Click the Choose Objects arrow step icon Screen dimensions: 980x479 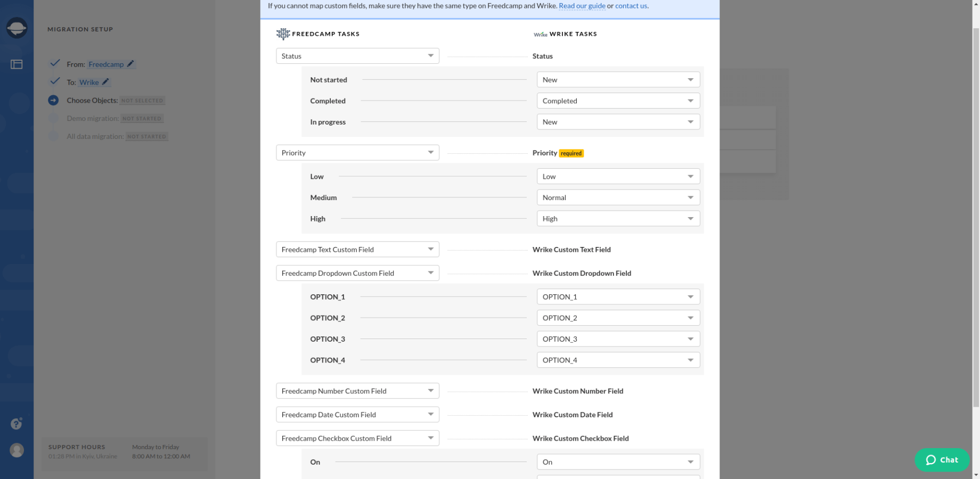coord(53,100)
